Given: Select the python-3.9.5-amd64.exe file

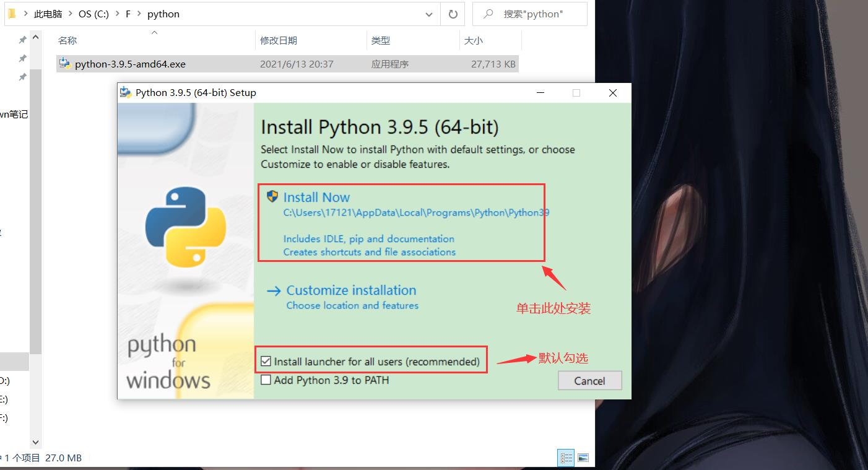Looking at the screenshot, I should point(287,64).
